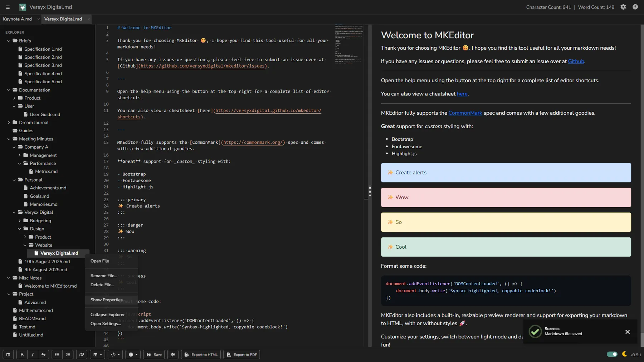
Task: Open the code block dropdown
Action: [x=115, y=354]
